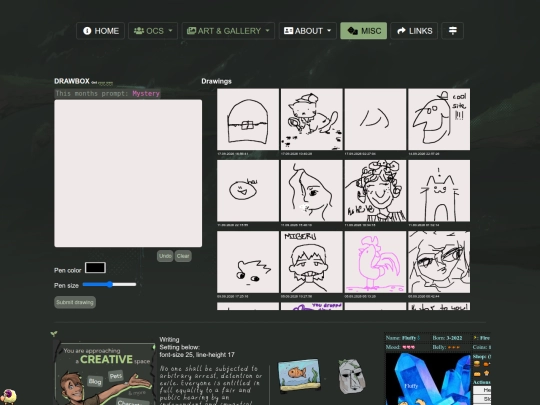
Task: Click the goldfish aquarium image
Action: 299,375
